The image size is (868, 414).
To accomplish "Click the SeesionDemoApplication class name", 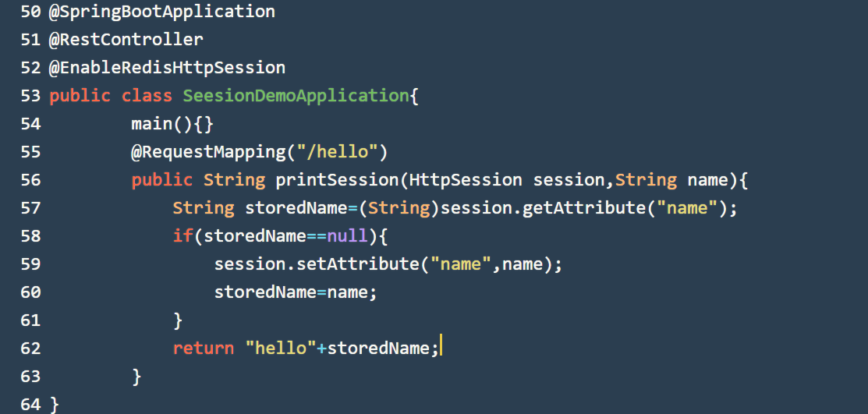I will click(296, 96).
